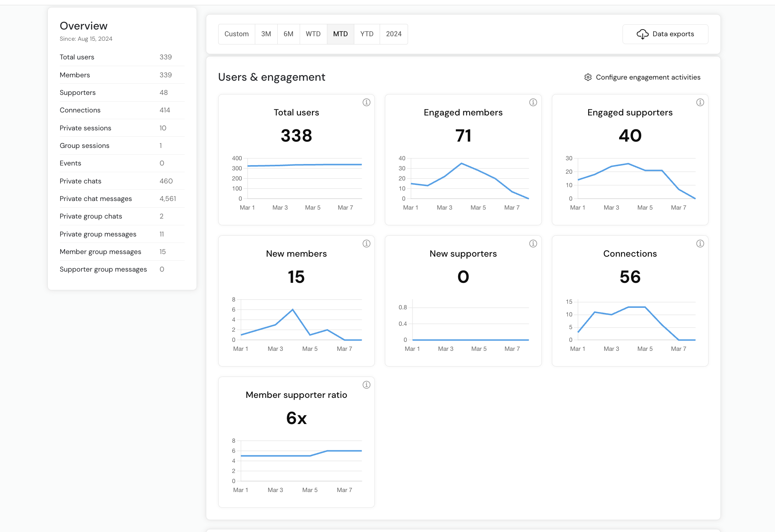Click info icon on Total users card

[x=366, y=102]
